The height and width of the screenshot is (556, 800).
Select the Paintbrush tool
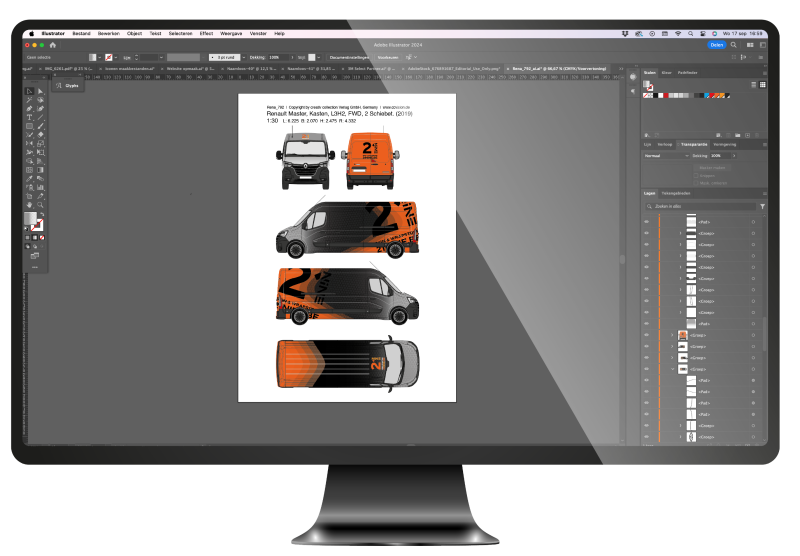point(40,126)
